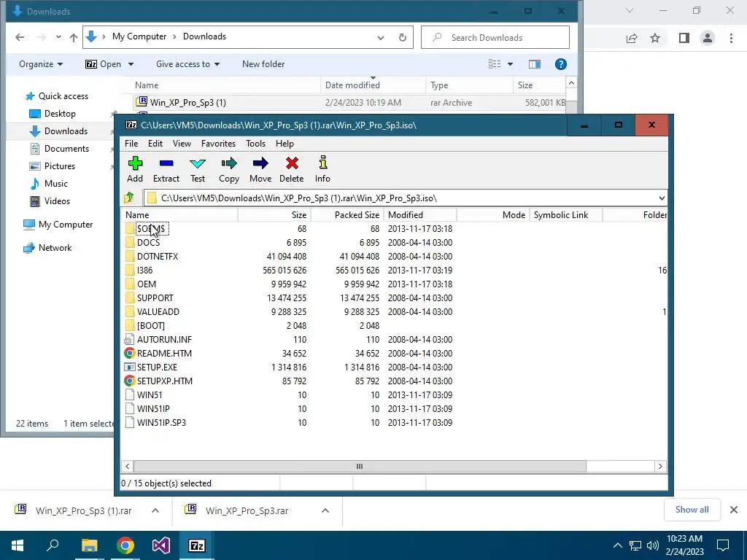Select the VALUEADD folder row
The width and height of the screenshot is (747, 560).
pos(393,312)
